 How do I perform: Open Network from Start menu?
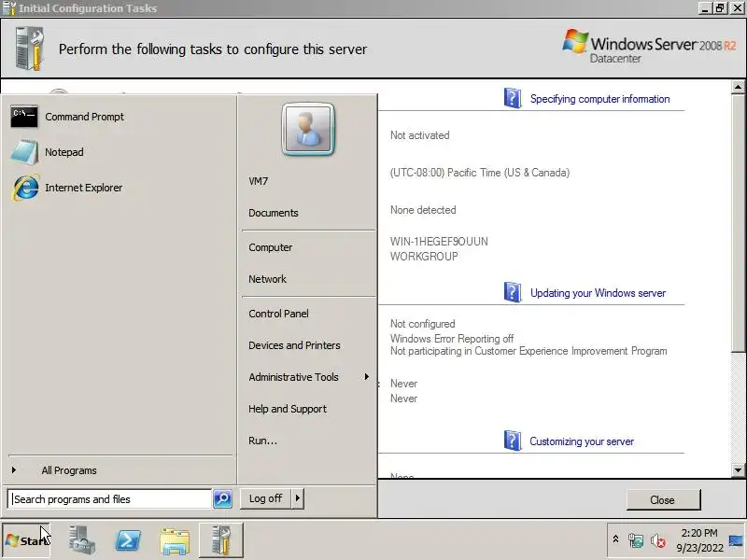(x=267, y=279)
